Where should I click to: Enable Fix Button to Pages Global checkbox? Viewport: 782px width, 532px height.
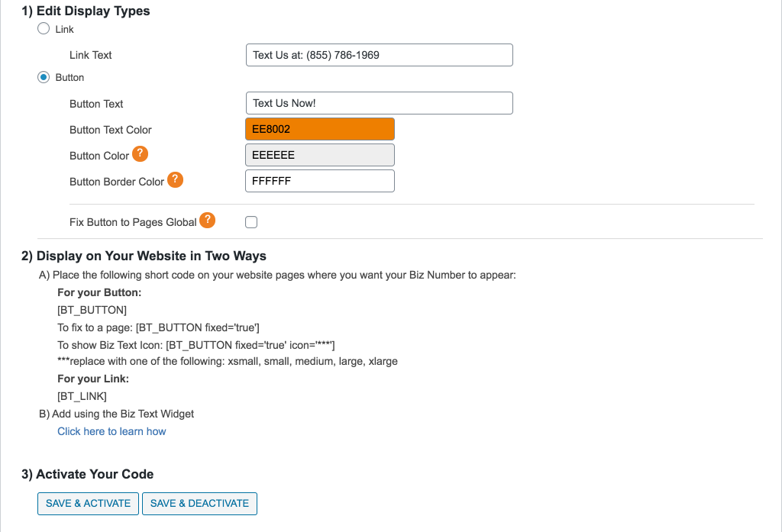(251, 222)
